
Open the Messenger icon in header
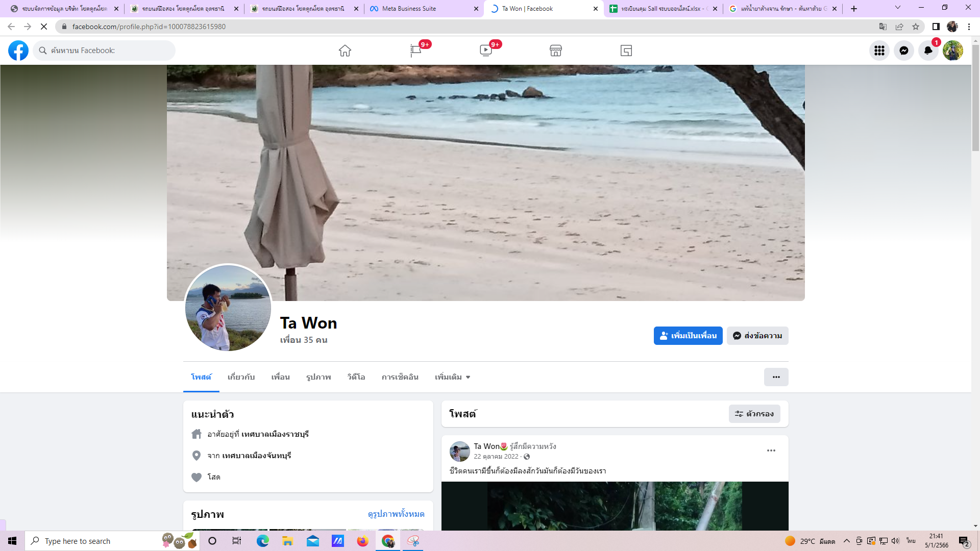(x=903, y=51)
